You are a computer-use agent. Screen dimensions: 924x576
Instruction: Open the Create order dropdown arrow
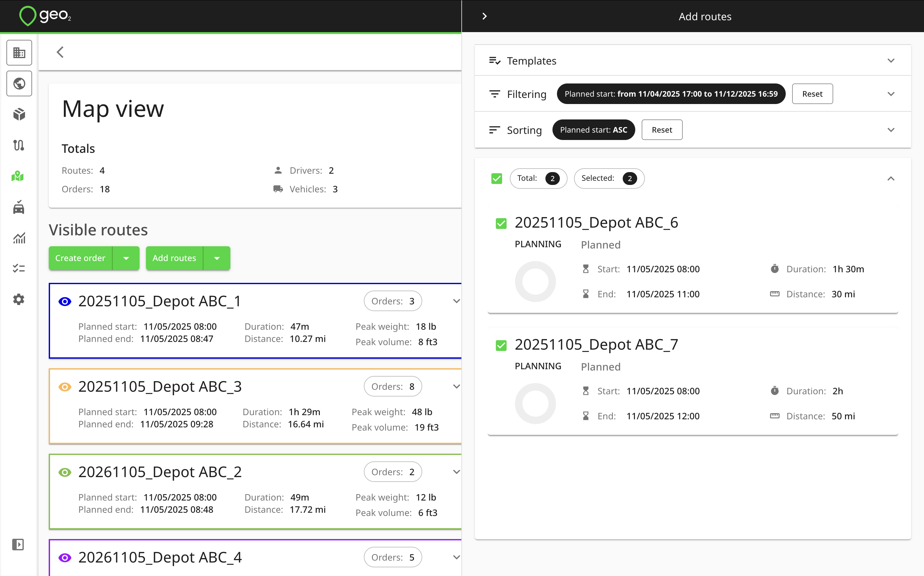126,258
